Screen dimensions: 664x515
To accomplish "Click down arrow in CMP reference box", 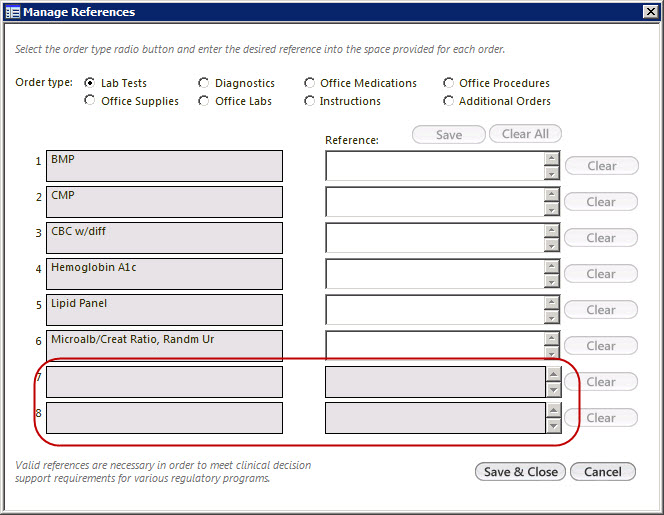I will click(551, 209).
